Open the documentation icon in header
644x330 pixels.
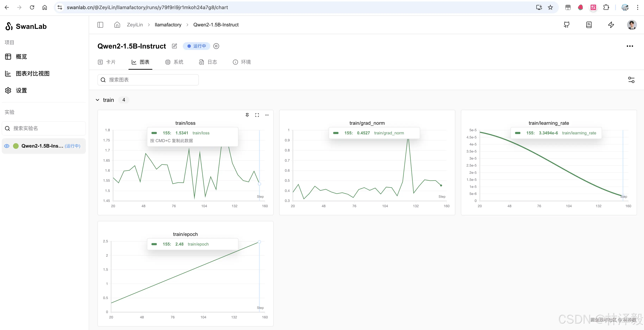point(589,25)
